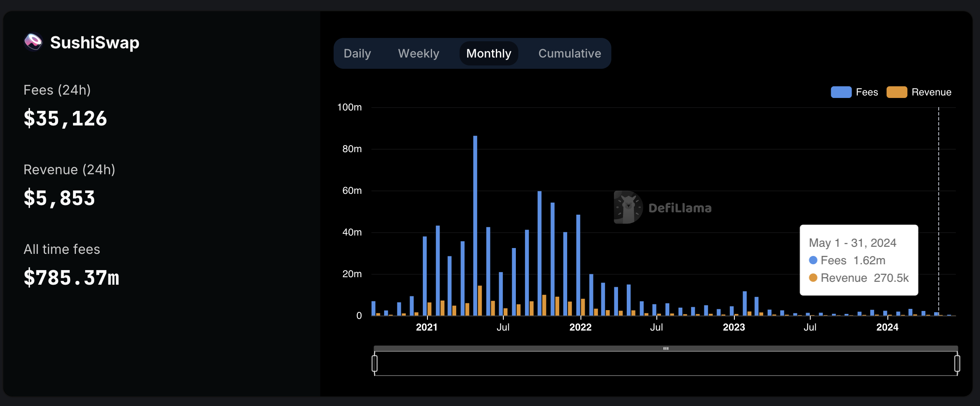
Task: Click the DefiLlama watermark llama icon
Action: (x=628, y=207)
